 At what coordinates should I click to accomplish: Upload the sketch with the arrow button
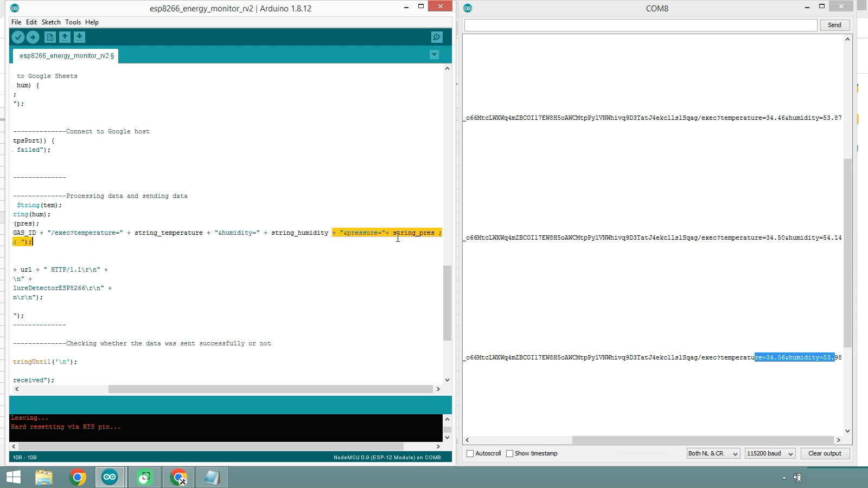(33, 37)
